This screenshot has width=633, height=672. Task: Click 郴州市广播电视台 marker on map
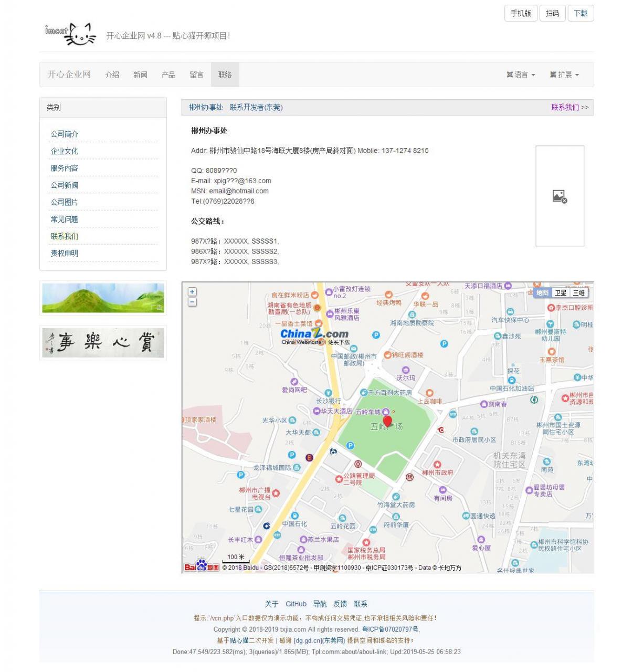[276, 493]
